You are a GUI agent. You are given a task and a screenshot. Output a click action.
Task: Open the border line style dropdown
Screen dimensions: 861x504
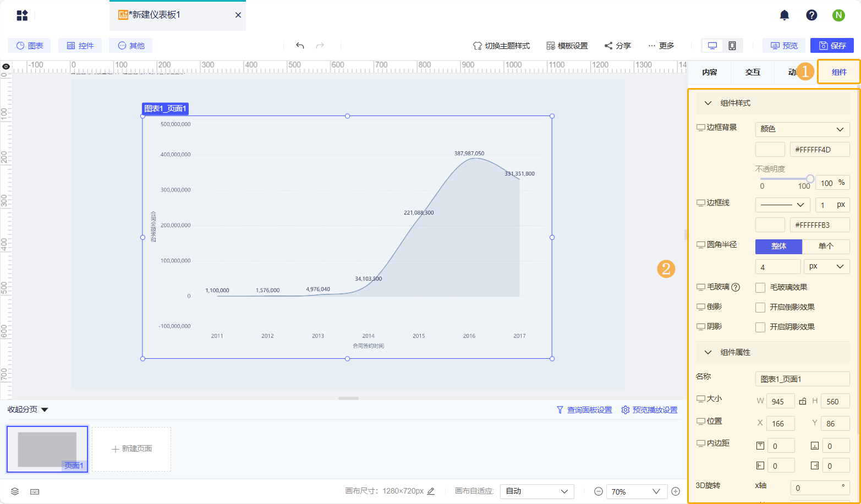[x=782, y=205]
